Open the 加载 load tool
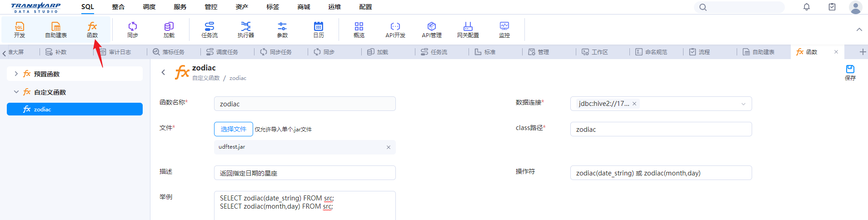The height and width of the screenshot is (220, 868). 169,30
